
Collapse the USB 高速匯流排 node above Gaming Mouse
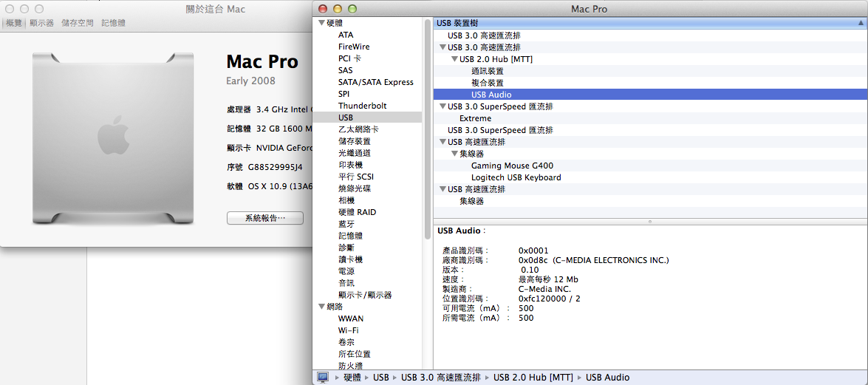(x=442, y=142)
